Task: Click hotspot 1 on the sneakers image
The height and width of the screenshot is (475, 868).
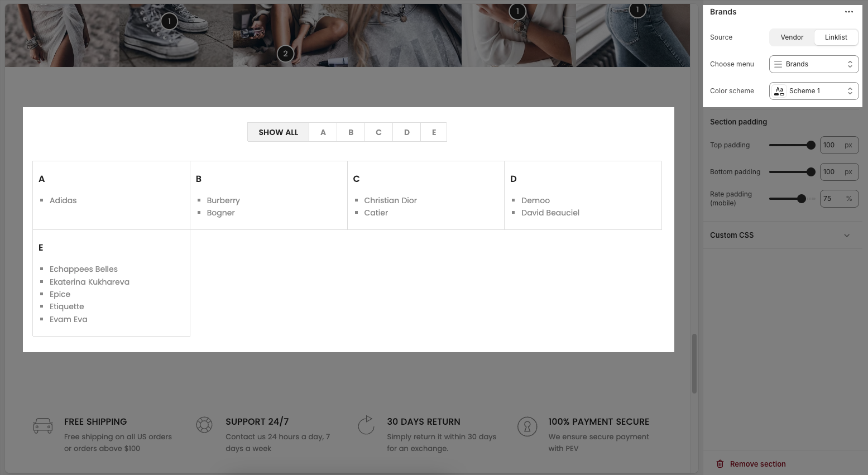Action: click(169, 21)
